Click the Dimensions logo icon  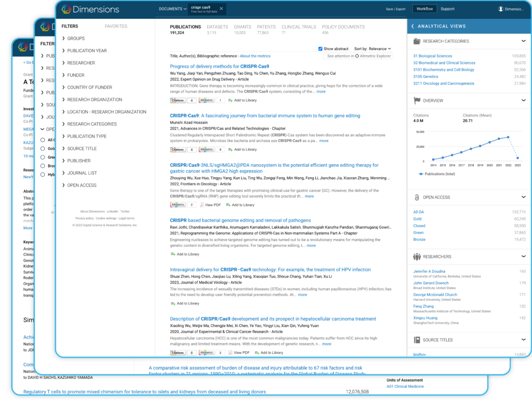(67, 9)
